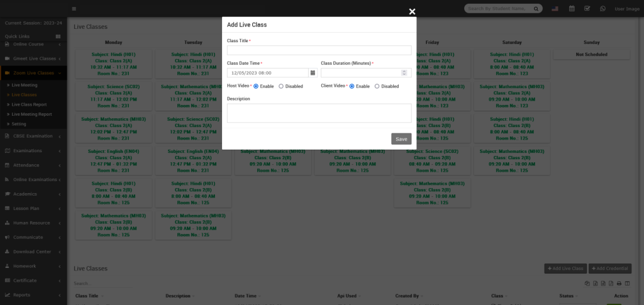Image resolution: width=644 pixels, height=305 pixels.
Task: Open Live Class Report submenu item
Action: tap(29, 104)
